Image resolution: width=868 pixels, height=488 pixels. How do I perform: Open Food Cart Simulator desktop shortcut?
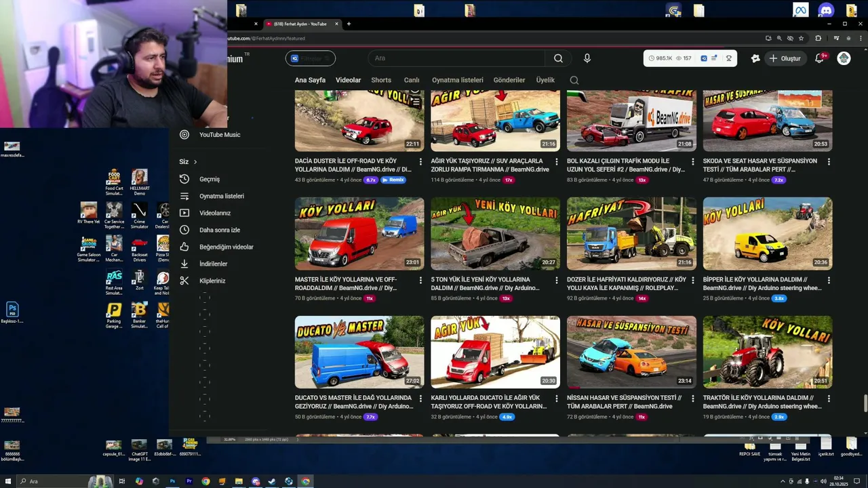tap(114, 182)
